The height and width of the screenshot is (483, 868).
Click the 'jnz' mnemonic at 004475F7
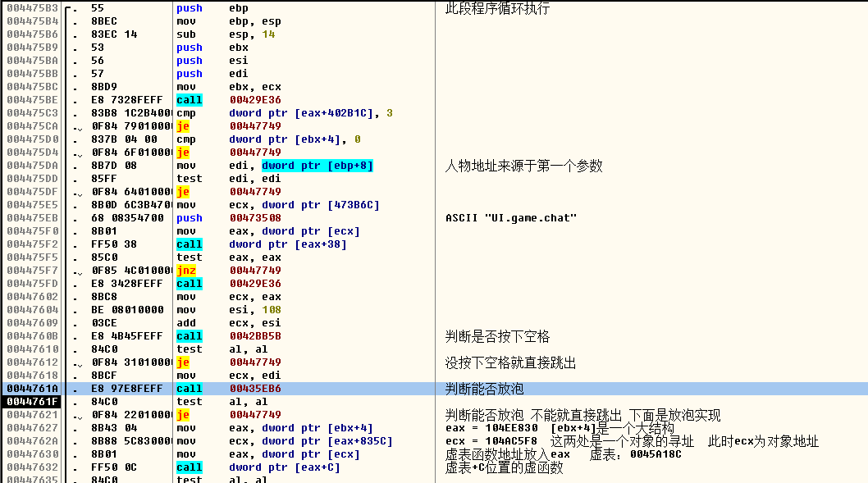(186, 271)
